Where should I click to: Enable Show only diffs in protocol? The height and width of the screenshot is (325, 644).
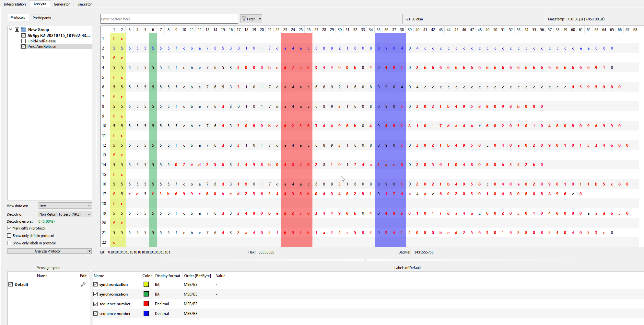pos(9,236)
